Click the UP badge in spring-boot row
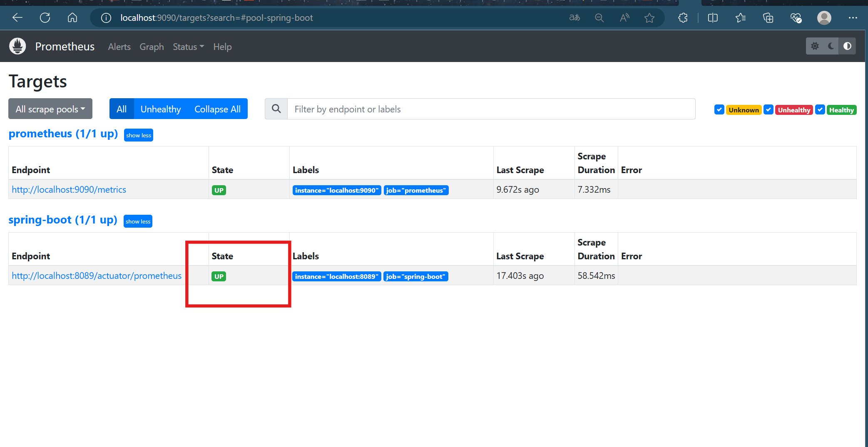The height and width of the screenshot is (447, 868). (x=219, y=276)
